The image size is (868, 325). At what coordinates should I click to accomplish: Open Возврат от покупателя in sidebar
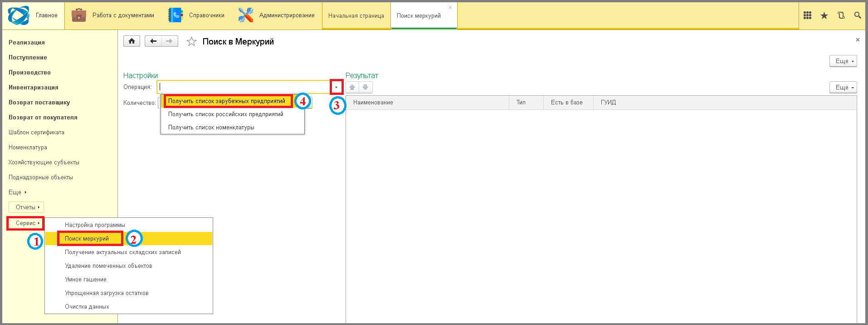coord(43,118)
